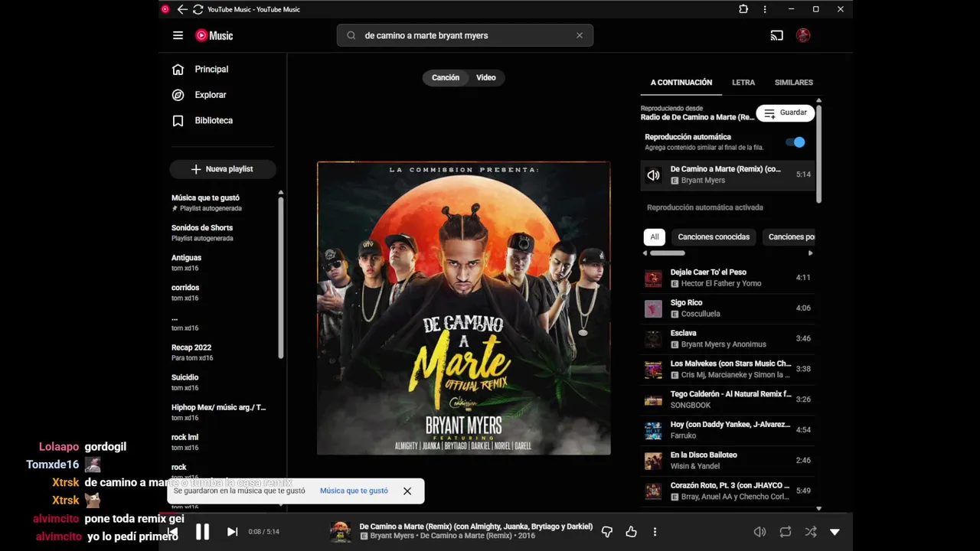This screenshot has height=551, width=980.
Task: Collapse player page with down arrow
Action: tap(835, 532)
